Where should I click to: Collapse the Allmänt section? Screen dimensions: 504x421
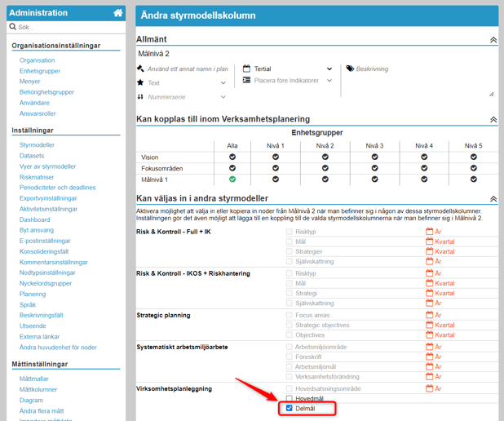(x=493, y=40)
